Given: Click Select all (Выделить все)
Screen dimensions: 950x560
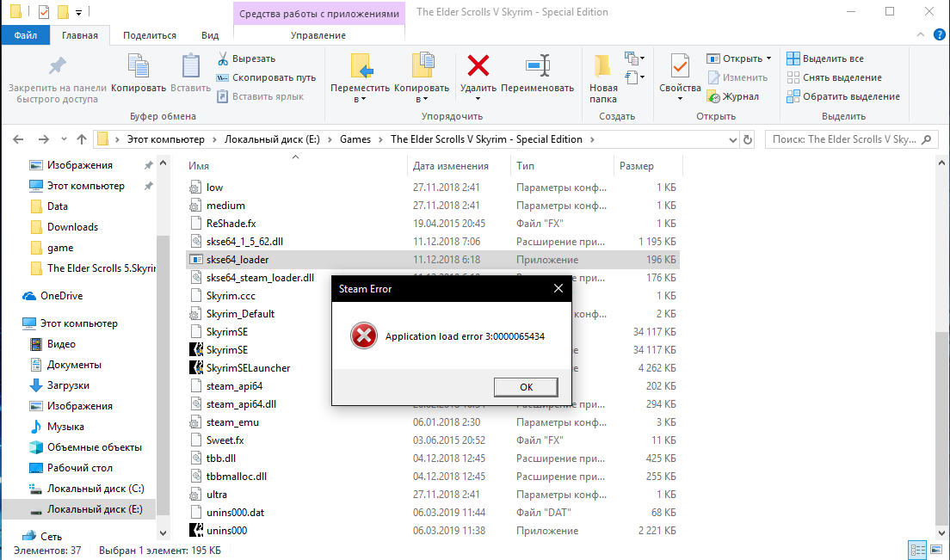Looking at the screenshot, I should tap(824, 58).
